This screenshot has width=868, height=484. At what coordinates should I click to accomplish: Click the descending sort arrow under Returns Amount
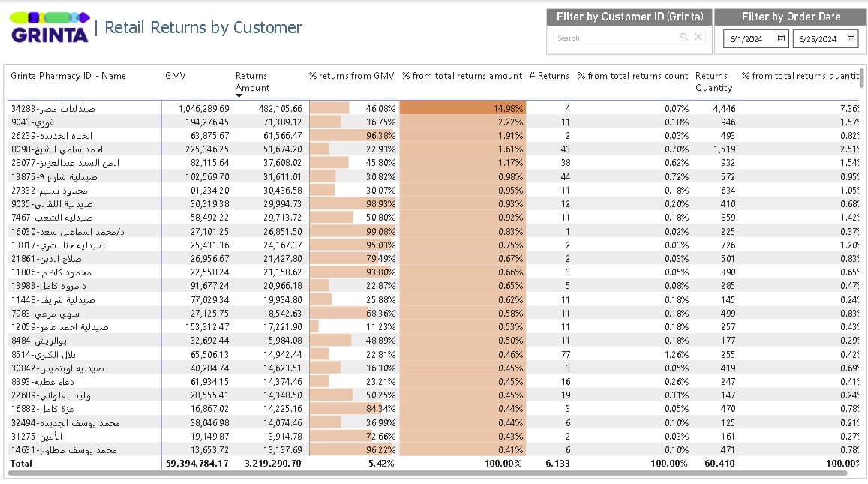pos(239,96)
